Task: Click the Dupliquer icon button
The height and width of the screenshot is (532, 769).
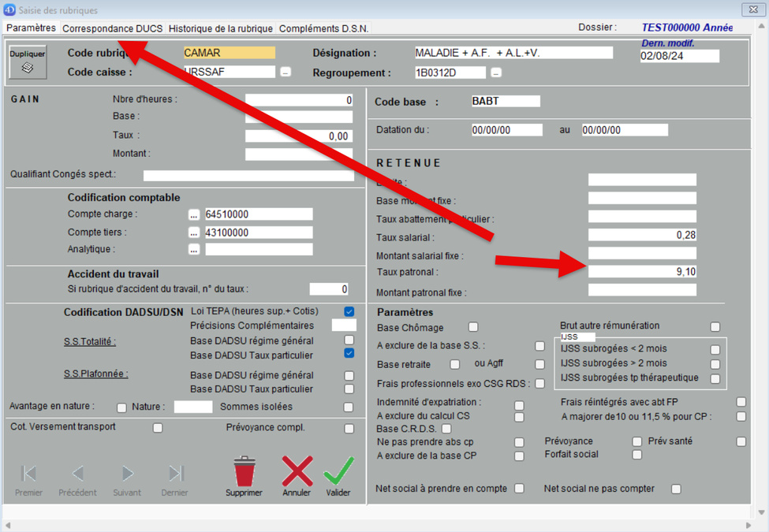Action: click(x=28, y=62)
